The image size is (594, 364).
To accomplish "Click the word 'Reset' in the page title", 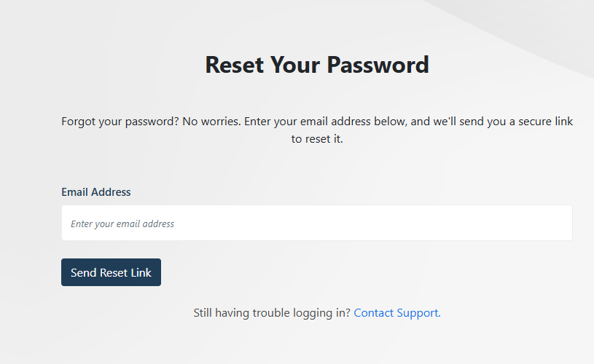I will [234, 65].
